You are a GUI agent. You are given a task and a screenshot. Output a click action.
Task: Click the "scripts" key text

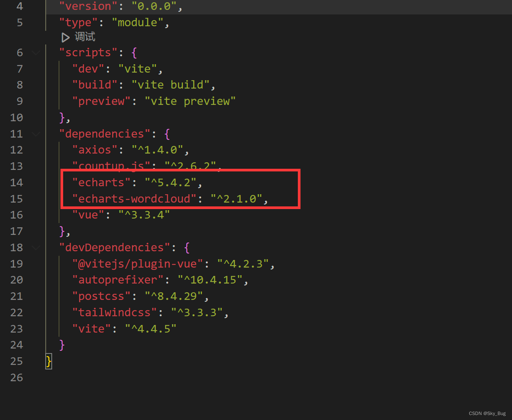coord(88,52)
